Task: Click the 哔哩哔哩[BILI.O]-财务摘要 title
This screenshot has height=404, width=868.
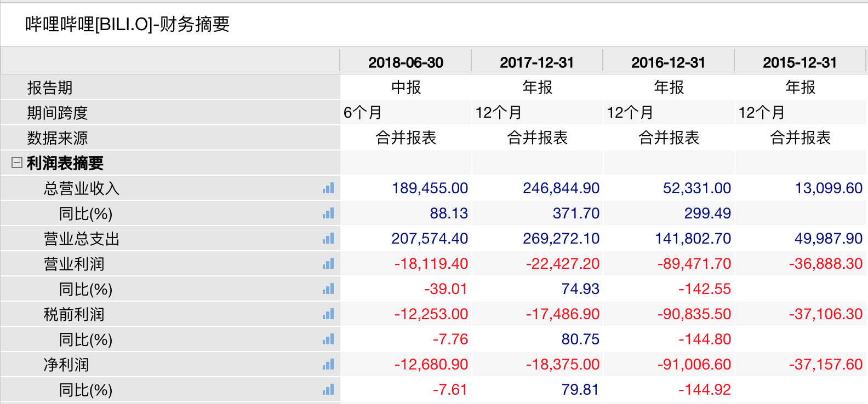Action: pyautogui.click(x=127, y=24)
